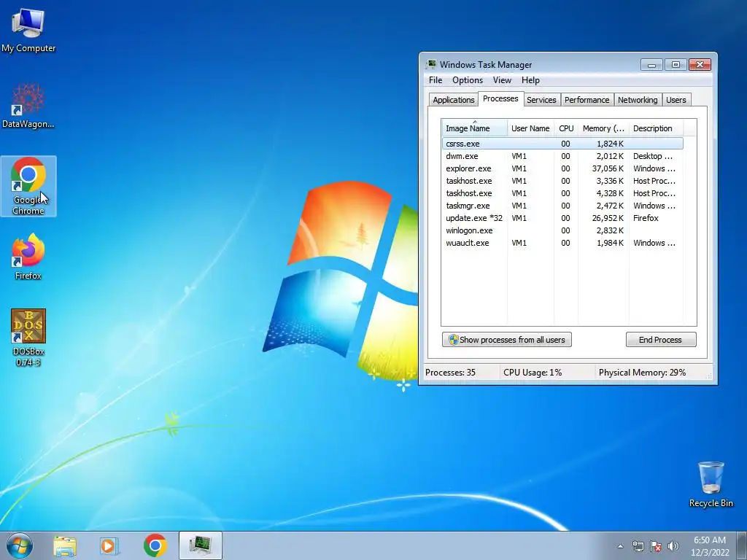Click the 37,056 K memory value
Image resolution: width=747 pixels, height=560 pixels.
608,168
